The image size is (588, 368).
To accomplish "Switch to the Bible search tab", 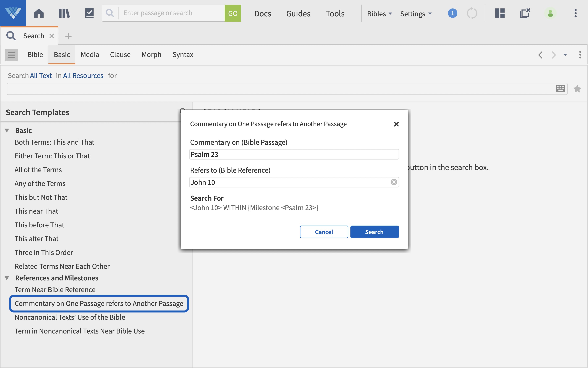I will tap(35, 55).
